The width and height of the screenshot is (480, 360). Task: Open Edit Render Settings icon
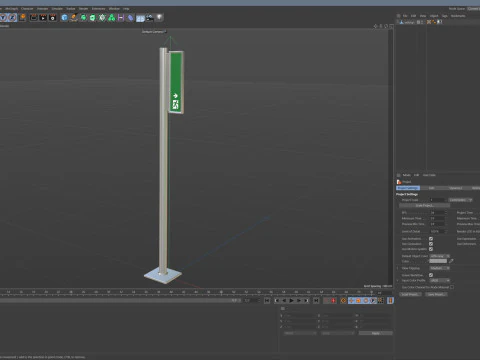pos(52,17)
